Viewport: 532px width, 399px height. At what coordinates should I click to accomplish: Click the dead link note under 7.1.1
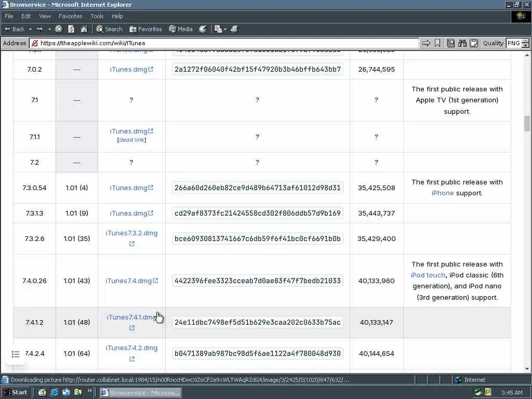(x=131, y=140)
